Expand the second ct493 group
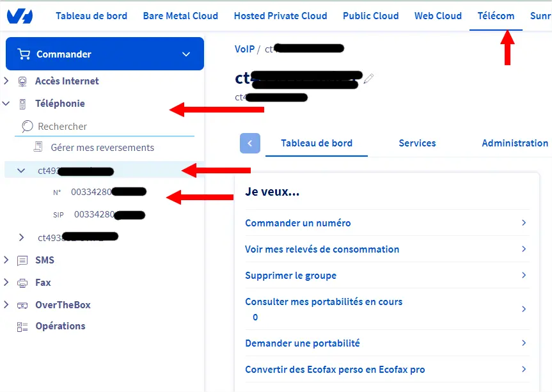This screenshot has width=552, height=392. 22,238
